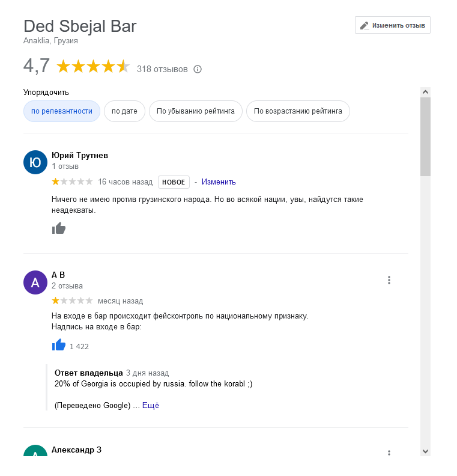Click star rating on A B's review

coord(72,301)
